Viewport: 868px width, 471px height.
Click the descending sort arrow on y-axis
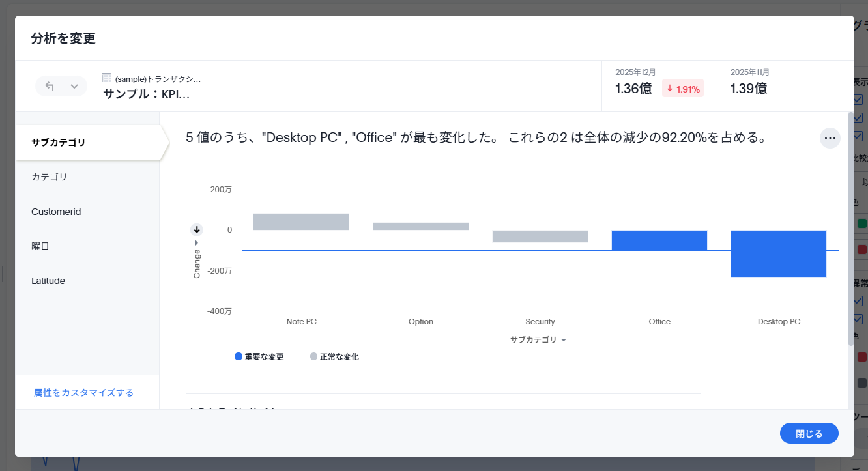click(197, 229)
